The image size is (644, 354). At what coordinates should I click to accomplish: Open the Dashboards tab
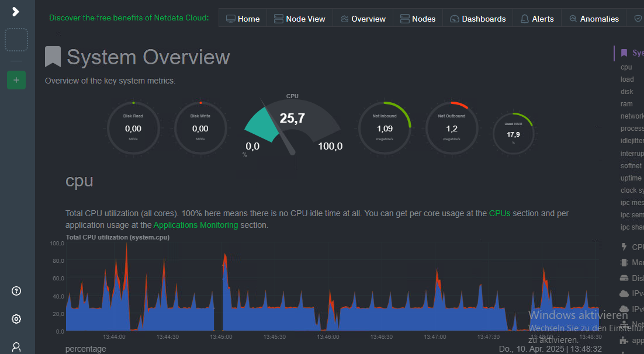click(x=477, y=19)
